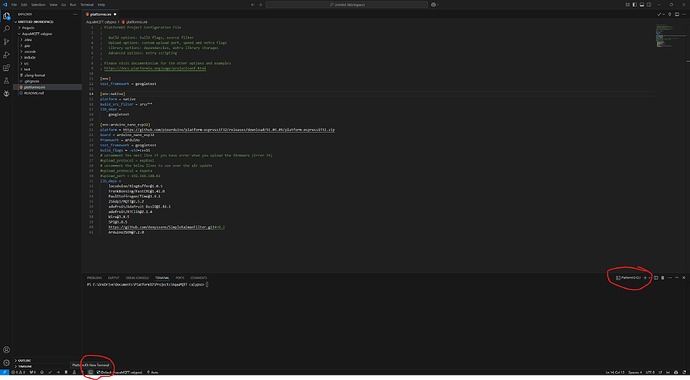Open Source Control view in activity bar

(x=7, y=41)
